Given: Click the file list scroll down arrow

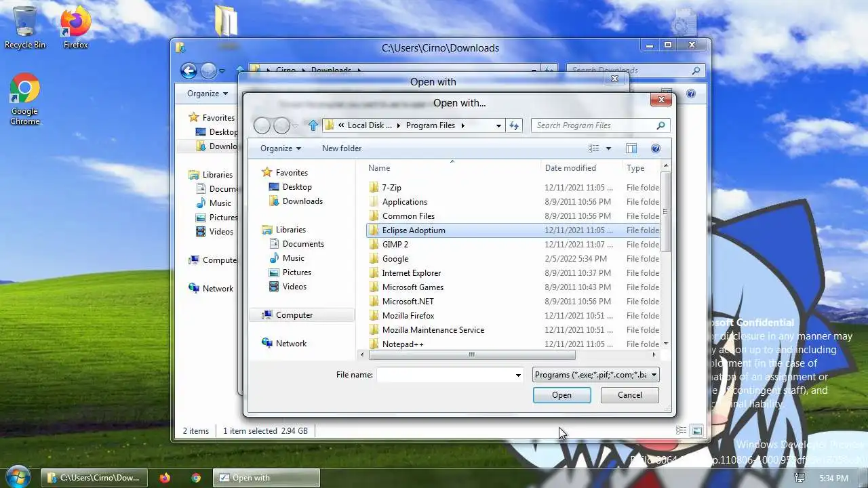Looking at the screenshot, I should (666, 344).
